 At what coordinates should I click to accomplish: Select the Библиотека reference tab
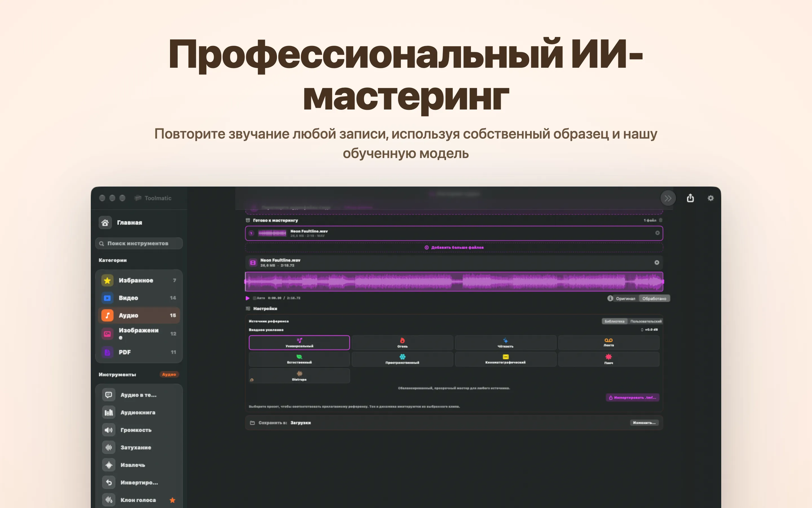coord(614,321)
